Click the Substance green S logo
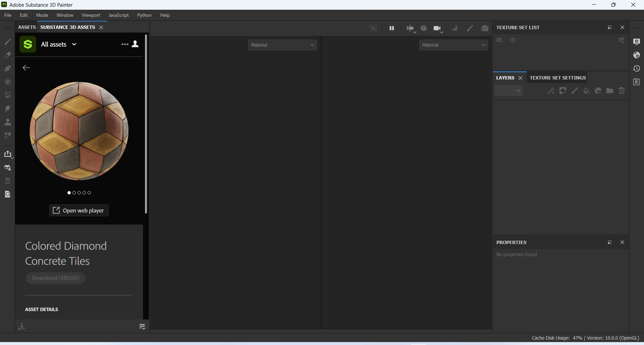The image size is (644, 345). coord(28,44)
